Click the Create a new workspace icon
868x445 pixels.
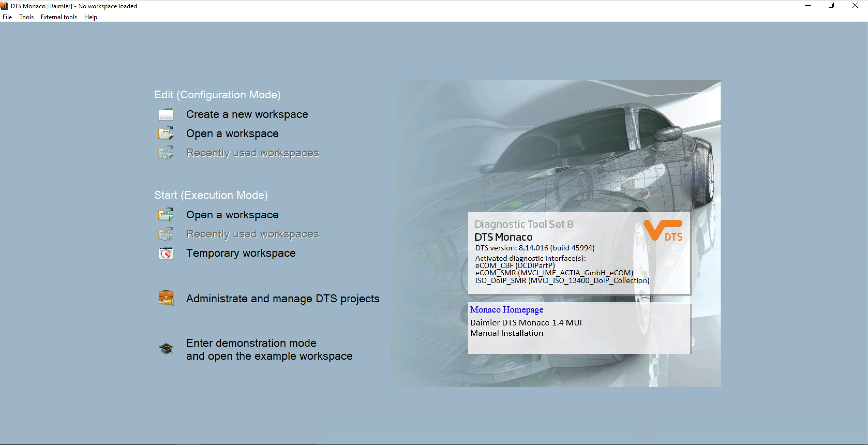[x=166, y=115]
